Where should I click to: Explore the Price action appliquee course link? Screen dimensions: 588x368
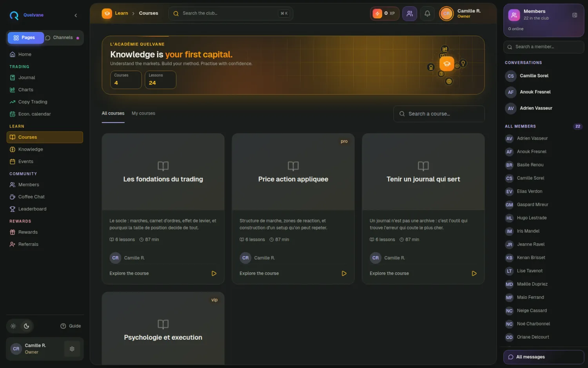pos(259,273)
